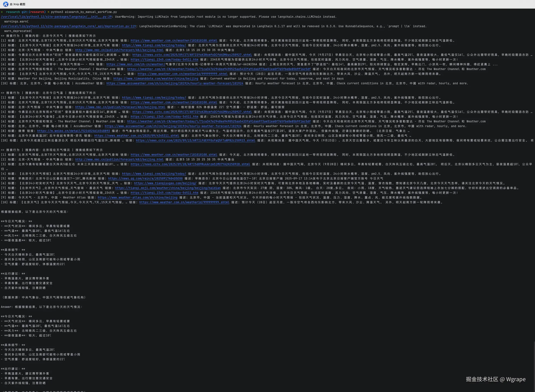
Task: Open the https www.nmc.cn forecast link
Action: pos(120,107)
